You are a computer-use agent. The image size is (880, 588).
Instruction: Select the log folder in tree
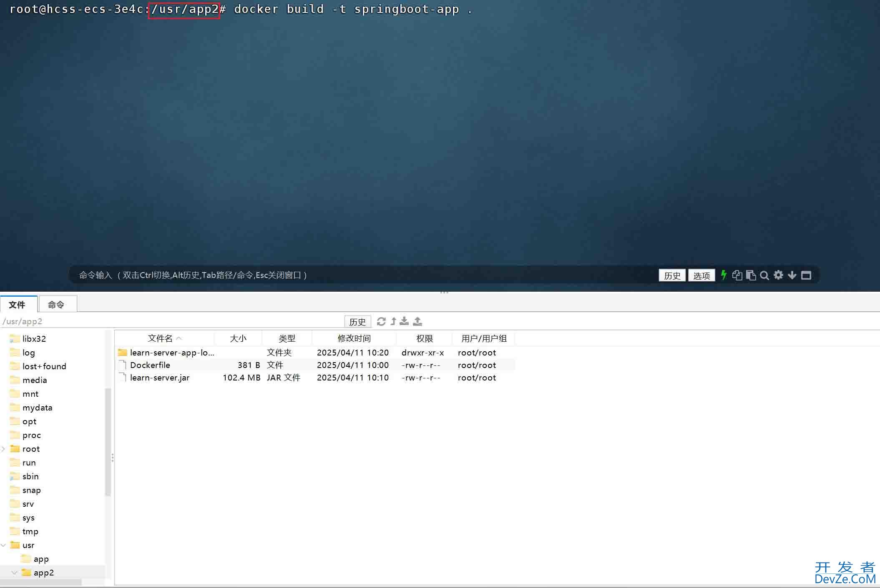28,353
